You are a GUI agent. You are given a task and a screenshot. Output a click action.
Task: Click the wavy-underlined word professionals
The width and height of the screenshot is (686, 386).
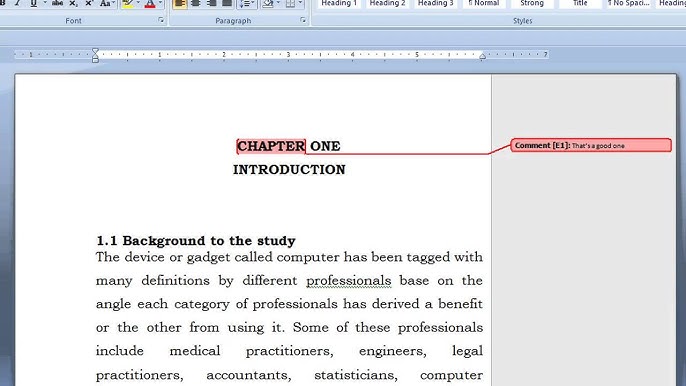click(x=348, y=281)
